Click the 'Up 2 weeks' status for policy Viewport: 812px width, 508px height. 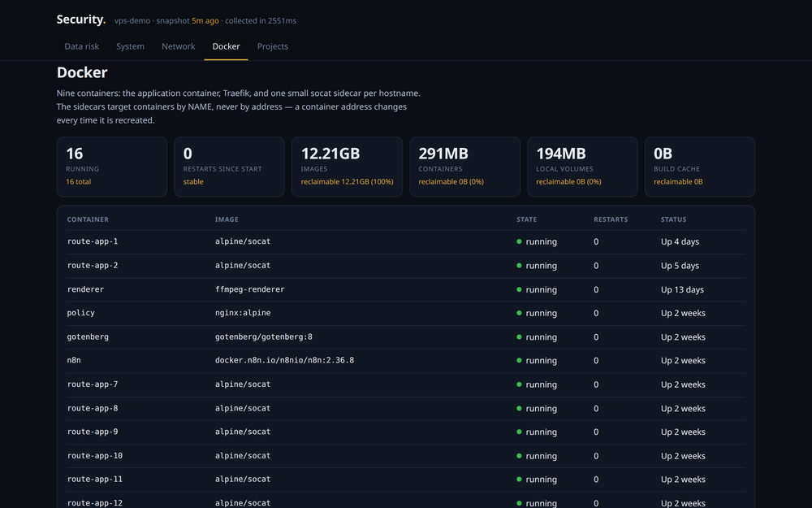click(683, 313)
